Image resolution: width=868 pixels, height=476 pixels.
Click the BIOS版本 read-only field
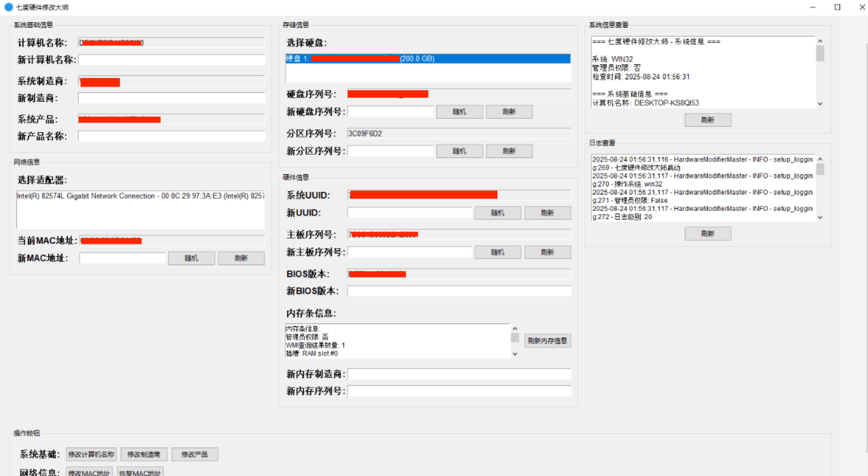coord(459,274)
